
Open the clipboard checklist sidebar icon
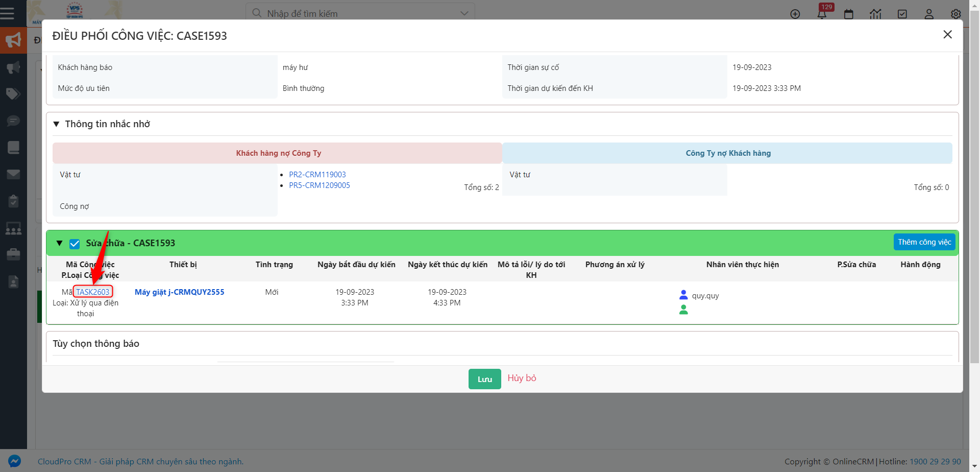[x=13, y=201]
